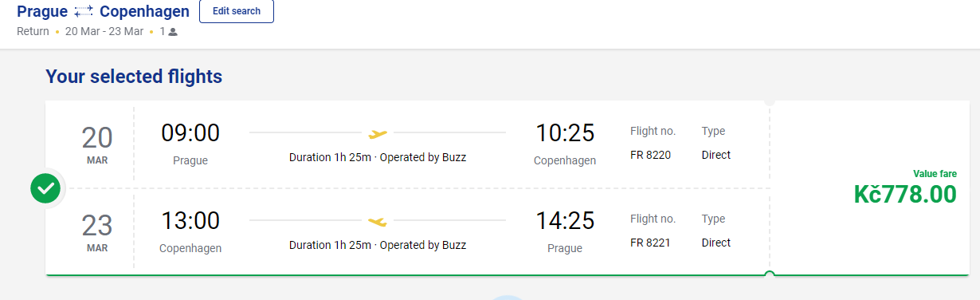This screenshot has width=980, height=300.
Task: Click flight number FR 8220
Action: coord(650,155)
